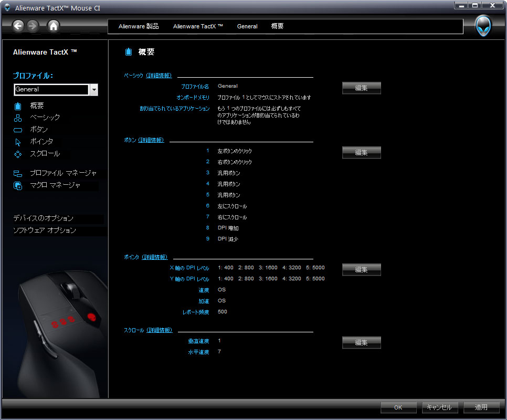Select the General breadcrumb item
Image resolution: width=507 pixels, height=420 pixels.
tap(247, 26)
